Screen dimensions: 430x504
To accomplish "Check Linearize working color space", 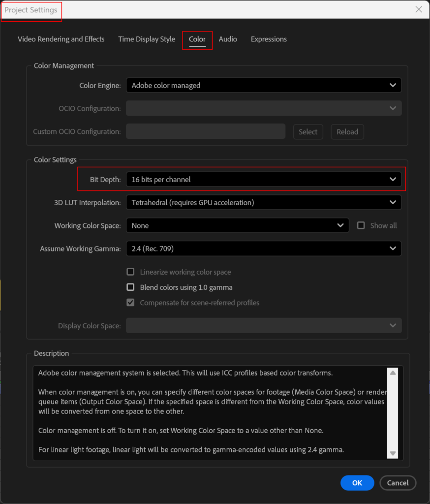I will [x=131, y=272].
